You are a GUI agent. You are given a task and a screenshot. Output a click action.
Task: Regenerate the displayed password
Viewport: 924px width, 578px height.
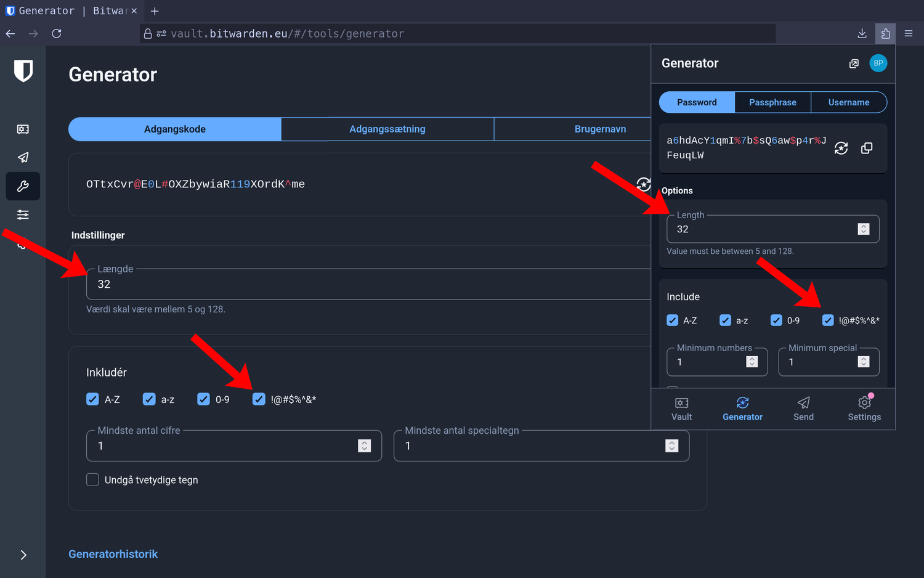(x=643, y=185)
